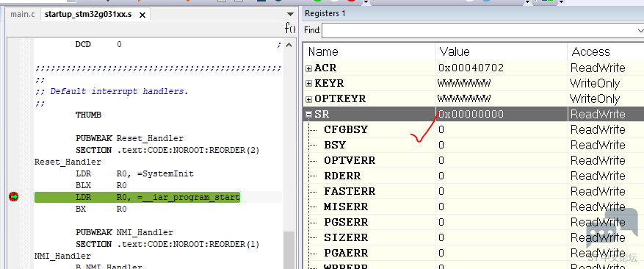The height and width of the screenshot is (269, 644).
Task: Click the editor vertical scrollbar thumb
Action: tap(289, 250)
